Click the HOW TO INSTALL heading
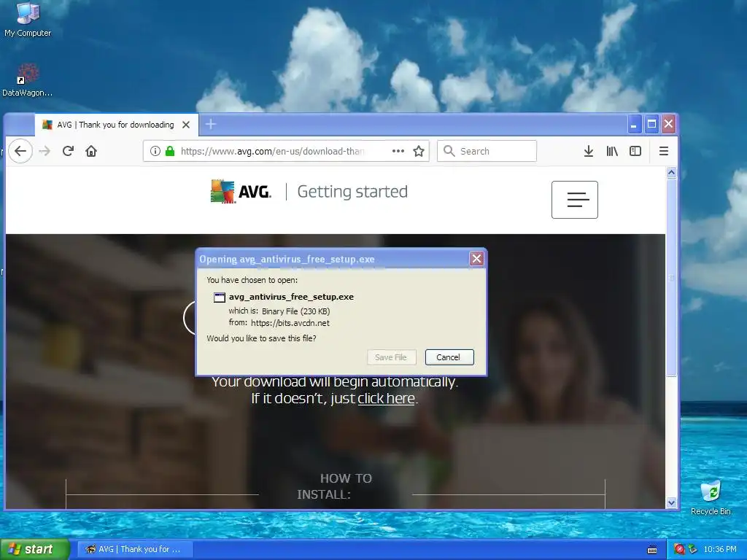Screen dimensions: 747x560 [x=335, y=486]
